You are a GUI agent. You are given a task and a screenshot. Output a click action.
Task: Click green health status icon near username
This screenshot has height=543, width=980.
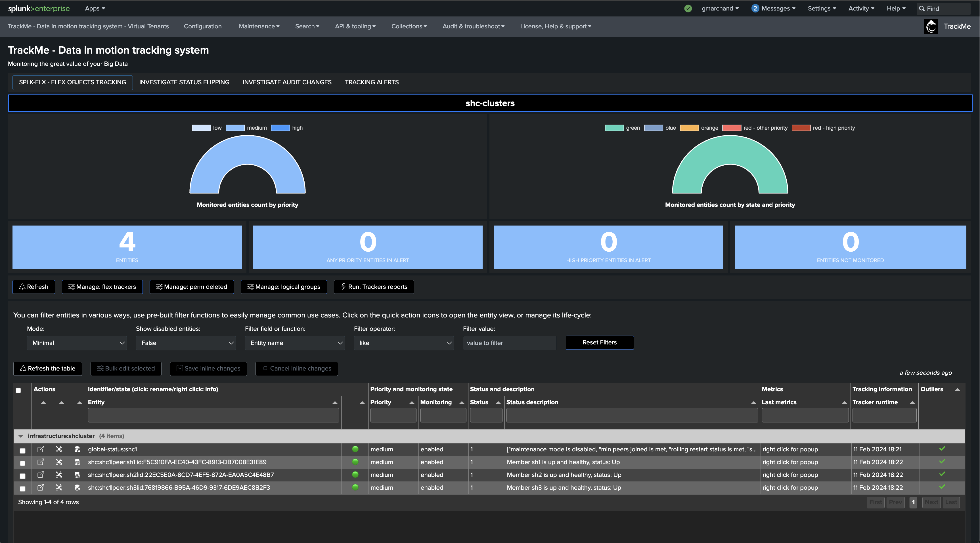pos(688,8)
